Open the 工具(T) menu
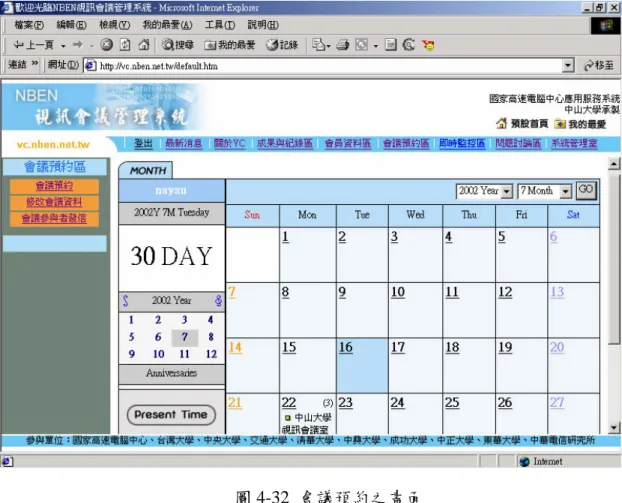The image size is (622, 503). (220, 25)
